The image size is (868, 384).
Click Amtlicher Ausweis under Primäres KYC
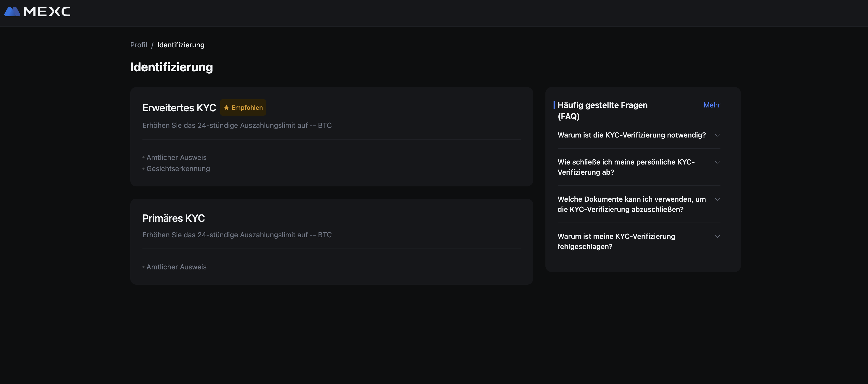pos(176,267)
